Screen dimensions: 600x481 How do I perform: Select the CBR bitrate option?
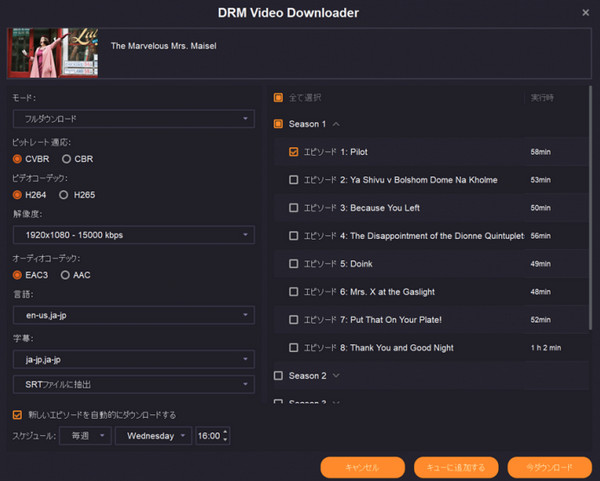(x=78, y=159)
